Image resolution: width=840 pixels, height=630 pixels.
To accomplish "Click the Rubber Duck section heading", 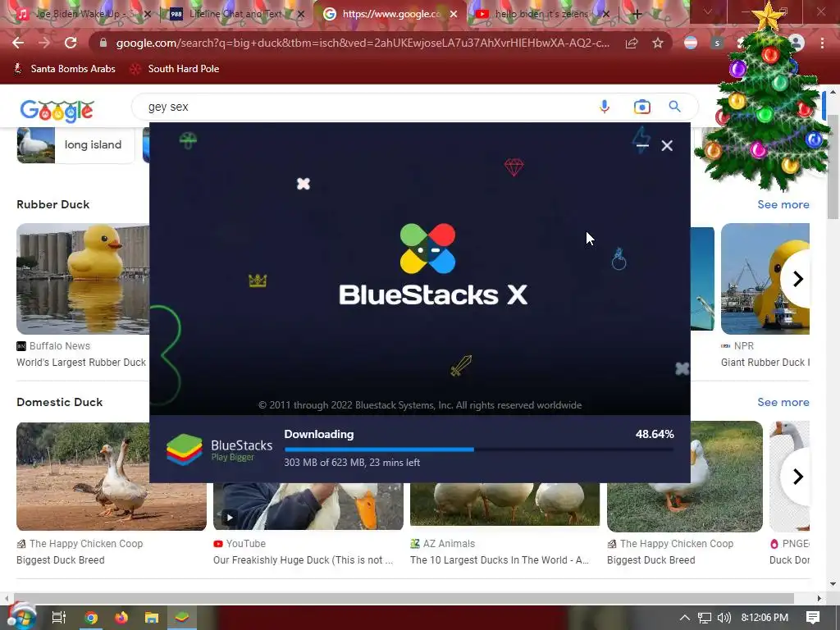I will coord(53,204).
